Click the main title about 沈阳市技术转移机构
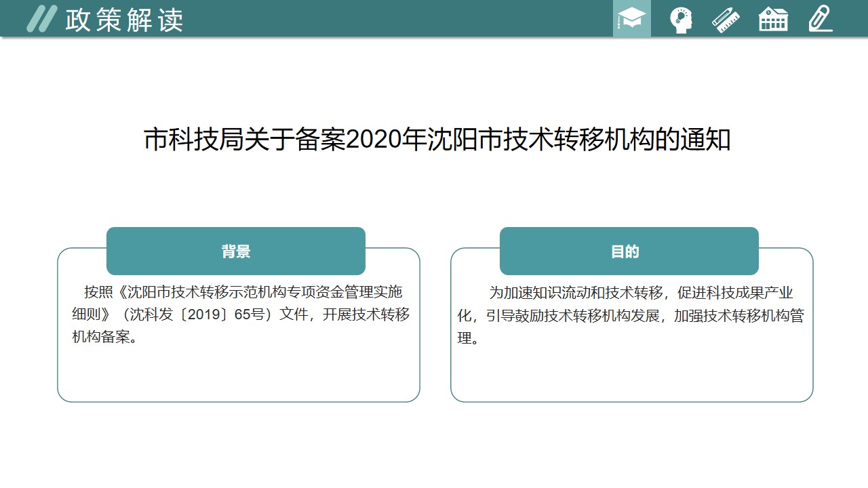This screenshot has width=868, height=488. tap(437, 140)
